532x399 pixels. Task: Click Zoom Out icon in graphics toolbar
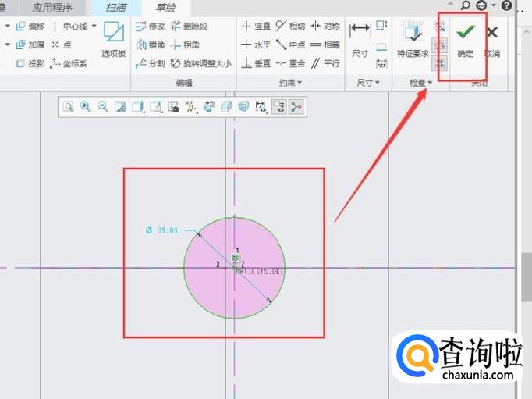point(103,107)
